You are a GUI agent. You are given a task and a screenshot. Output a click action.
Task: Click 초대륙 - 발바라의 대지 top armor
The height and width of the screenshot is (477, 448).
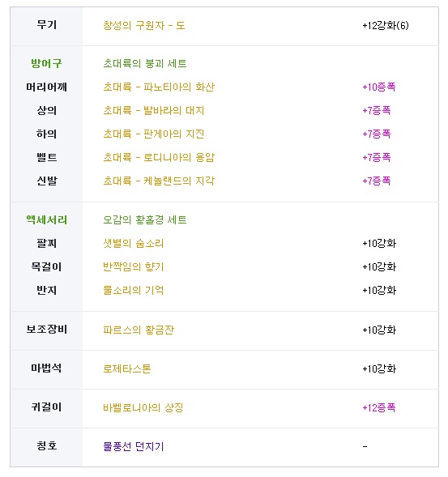[154, 110]
